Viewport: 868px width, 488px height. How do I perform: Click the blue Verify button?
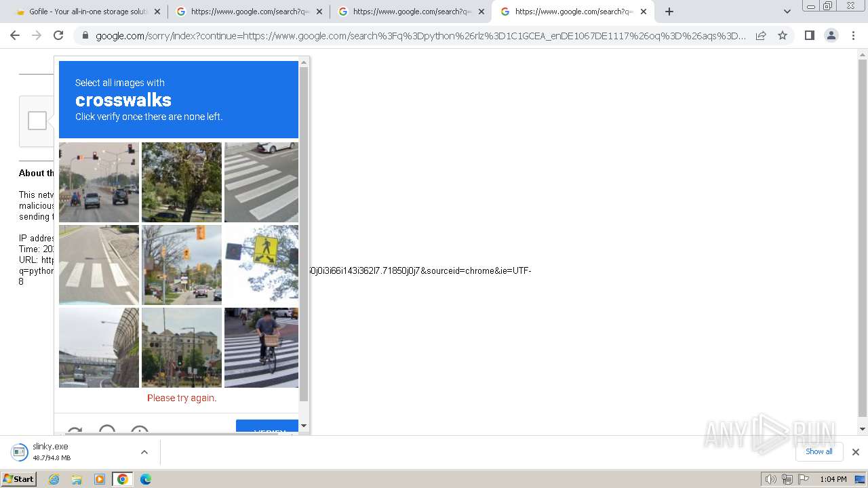(267, 427)
